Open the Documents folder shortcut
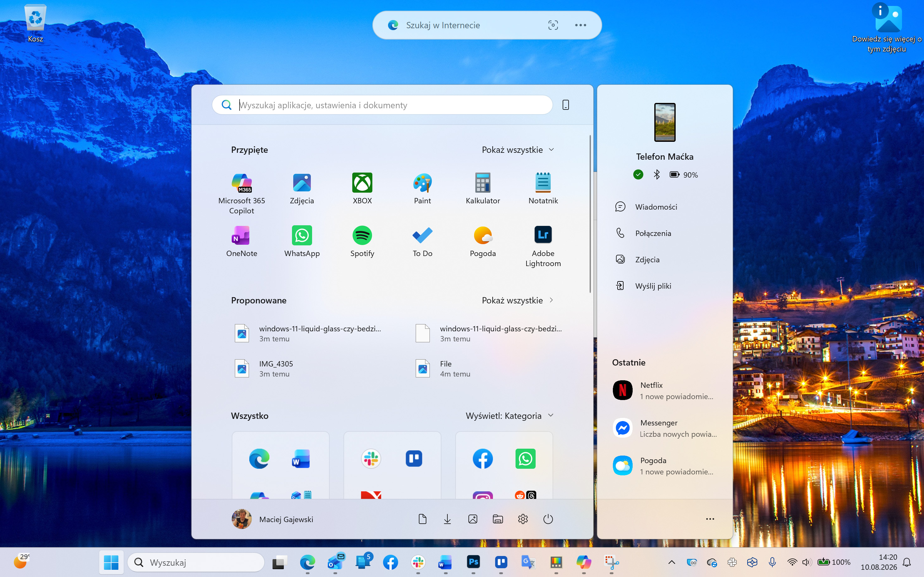The image size is (924, 577). click(422, 519)
